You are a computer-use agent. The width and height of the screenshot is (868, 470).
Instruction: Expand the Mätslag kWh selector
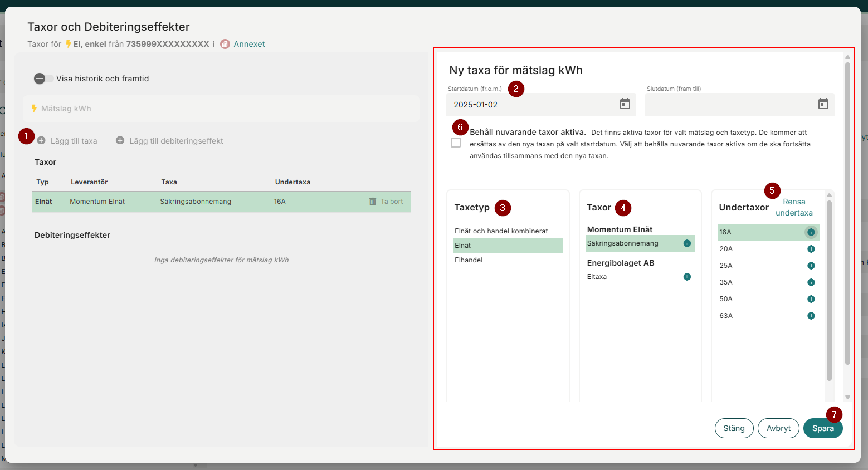[x=221, y=109]
